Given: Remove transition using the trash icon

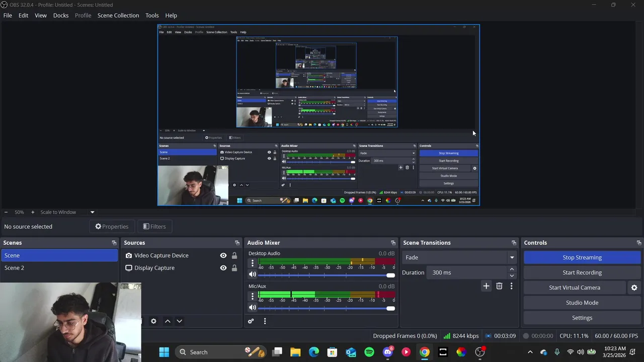Looking at the screenshot, I should 499,286.
